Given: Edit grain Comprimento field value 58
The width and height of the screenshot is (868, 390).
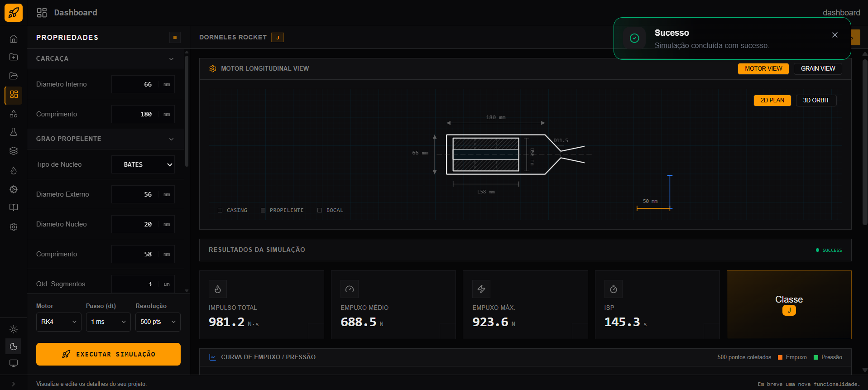Looking at the screenshot, I should (143, 254).
